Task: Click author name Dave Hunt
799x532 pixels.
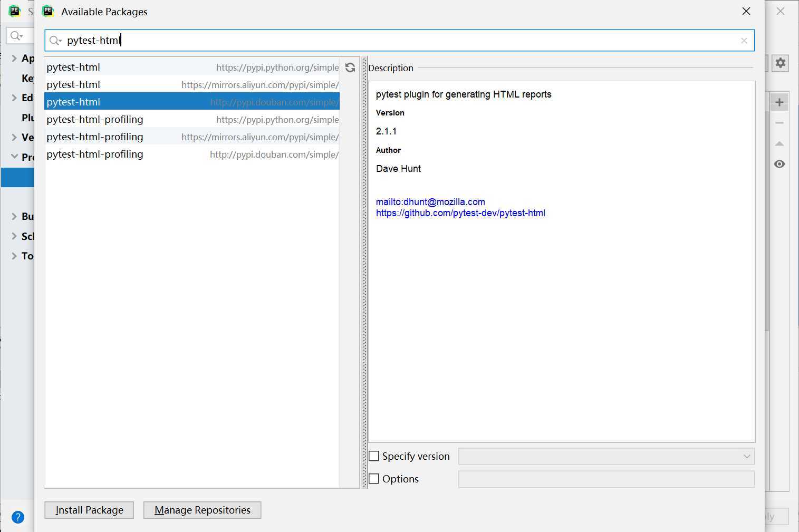Action: 398,169
